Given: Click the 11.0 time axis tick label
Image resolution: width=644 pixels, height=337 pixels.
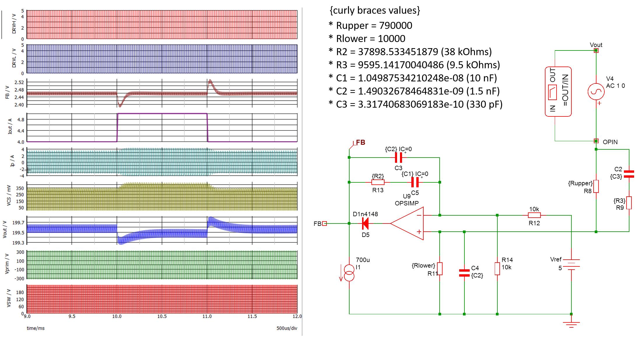Looking at the screenshot, I should click(207, 316).
